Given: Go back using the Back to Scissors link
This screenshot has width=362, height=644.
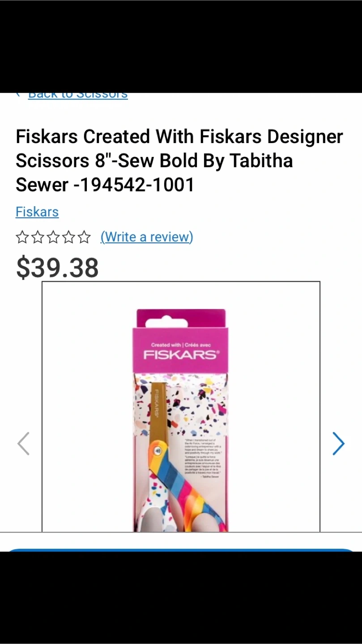Looking at the screenshot, I should coord(78,96).
